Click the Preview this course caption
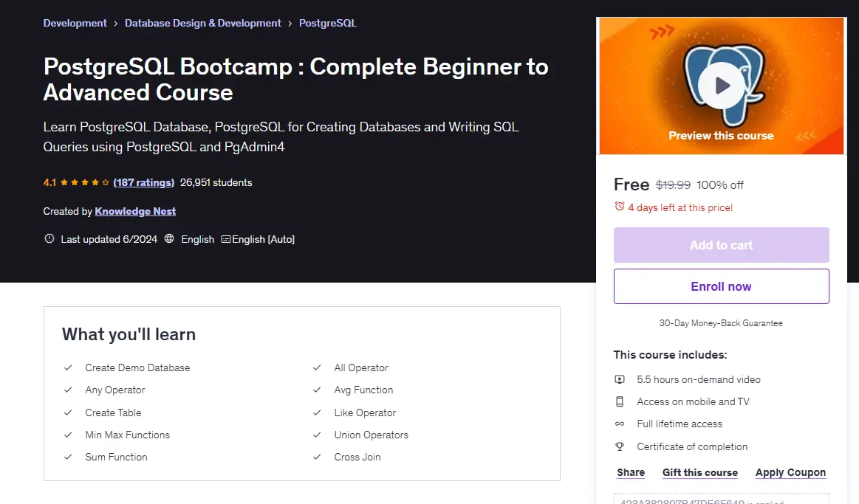The image size is (859, 504). 721,135
